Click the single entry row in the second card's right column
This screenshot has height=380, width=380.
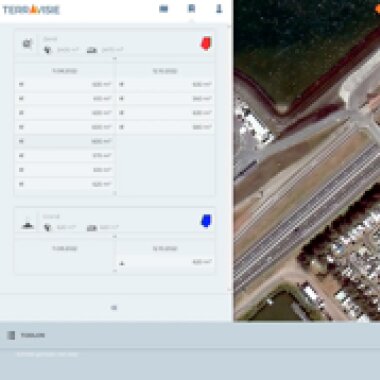pyautogui.click(x=165, y=262)
